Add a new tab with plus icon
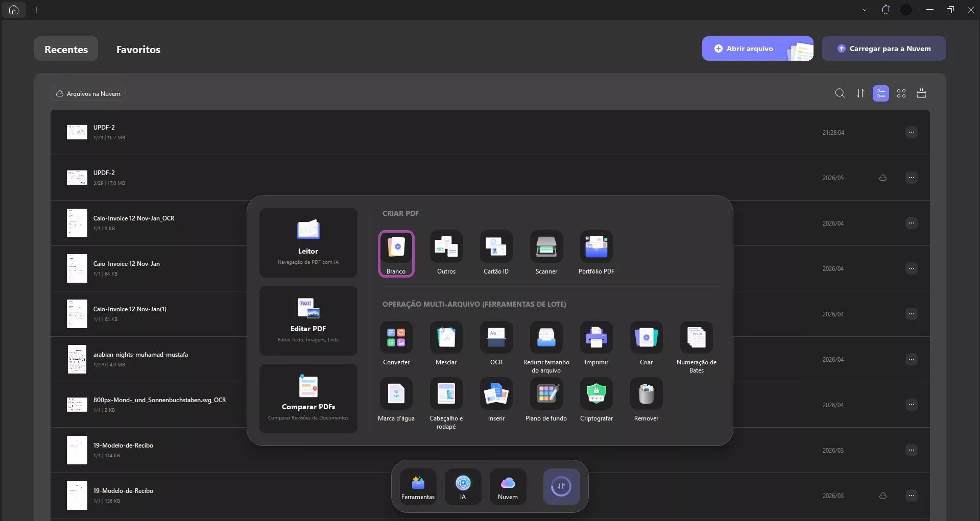Viewport: 980px width, 521px height. (37, 10)
